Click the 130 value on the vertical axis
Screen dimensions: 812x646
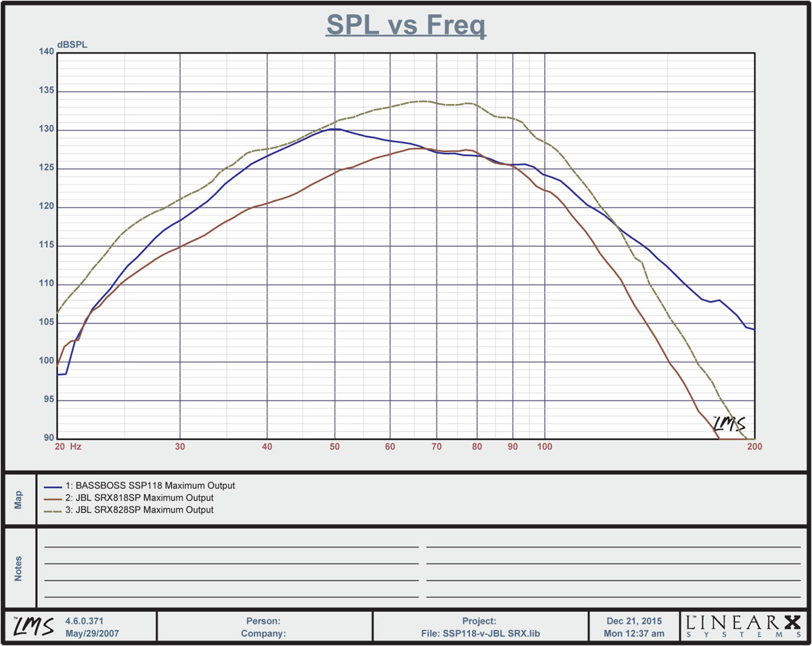click(47, 130)
